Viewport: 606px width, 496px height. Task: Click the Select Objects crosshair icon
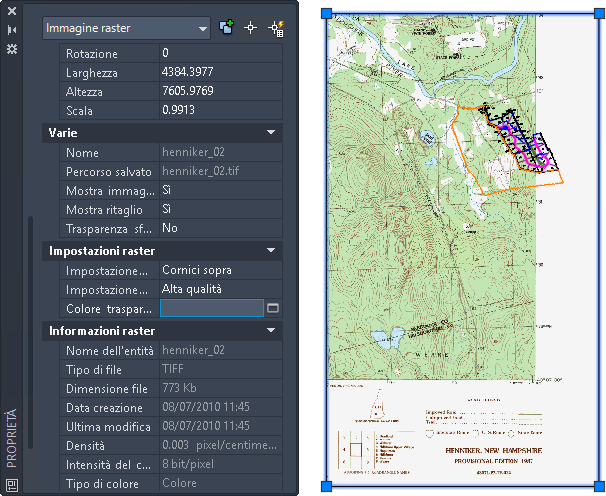tap(250, 28)
